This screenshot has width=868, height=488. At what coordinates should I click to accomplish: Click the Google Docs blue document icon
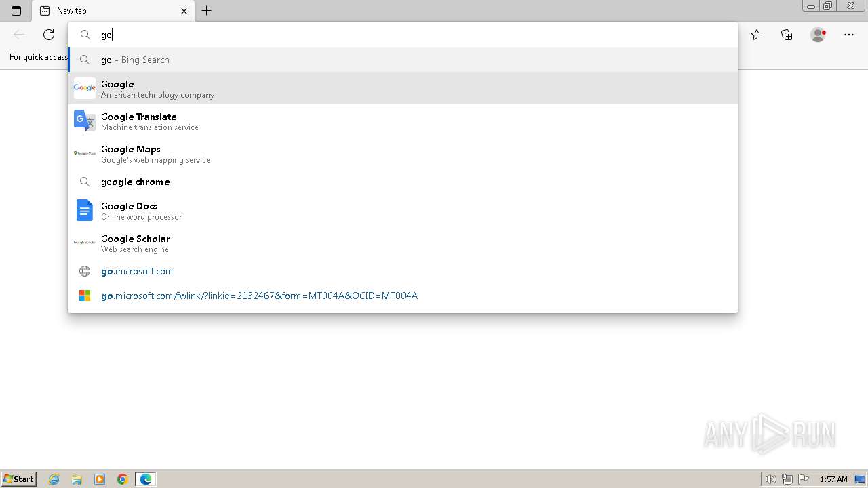point(85,210)
